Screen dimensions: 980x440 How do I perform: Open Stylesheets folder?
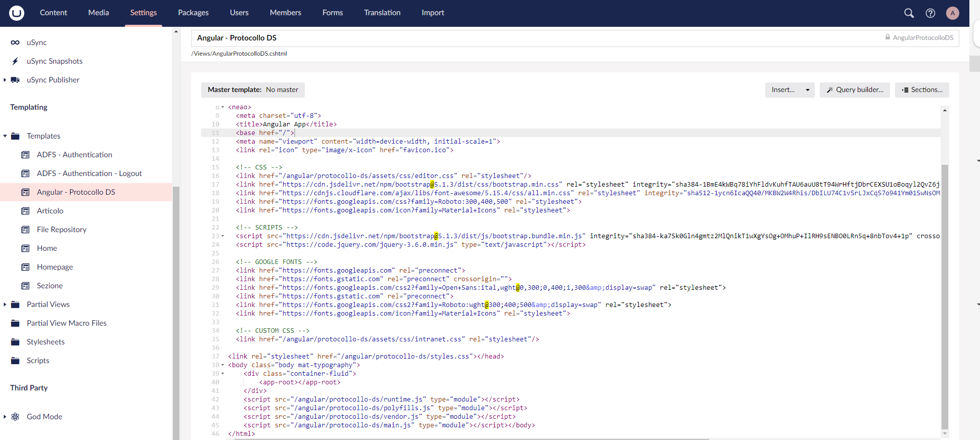tap(45, 342)
